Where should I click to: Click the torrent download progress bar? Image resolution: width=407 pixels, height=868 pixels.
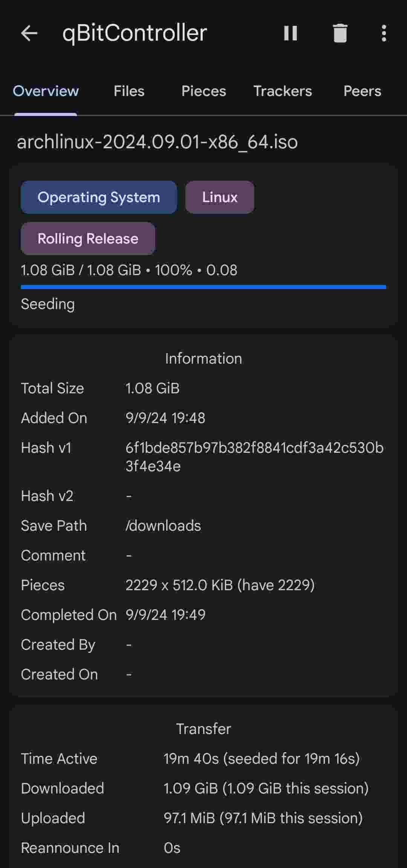click(x=203, y=287)
